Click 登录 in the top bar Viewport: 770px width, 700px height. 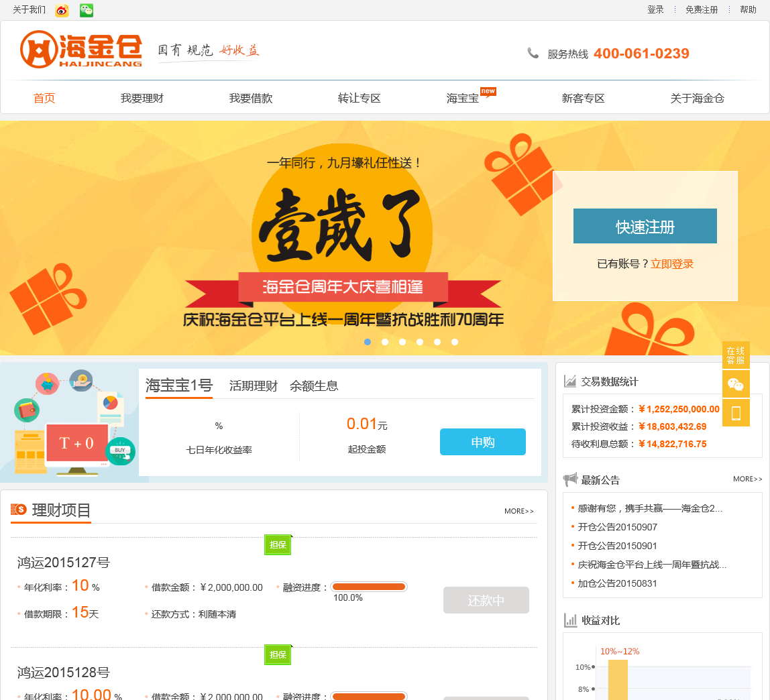tap(655, 9)
